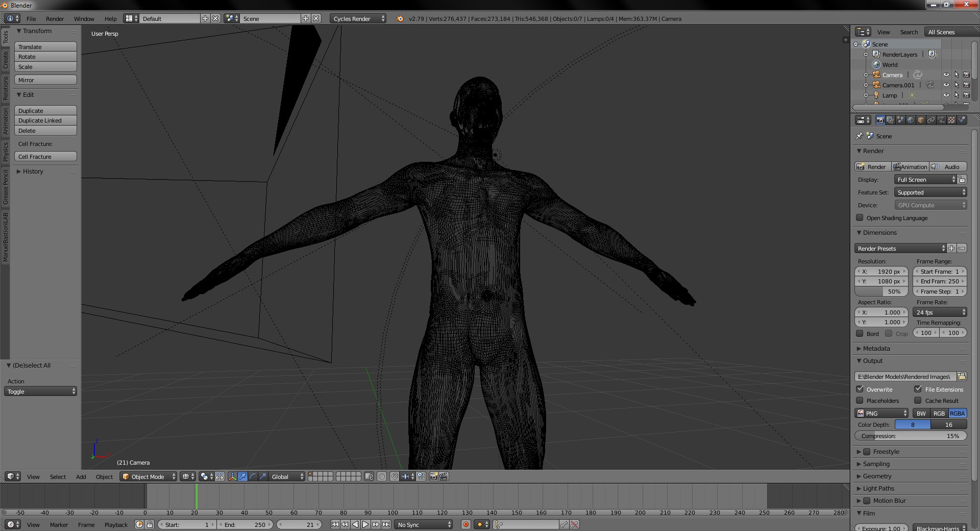Open the Physics properties tab icon
980x531 pixels.
(962, 120)
